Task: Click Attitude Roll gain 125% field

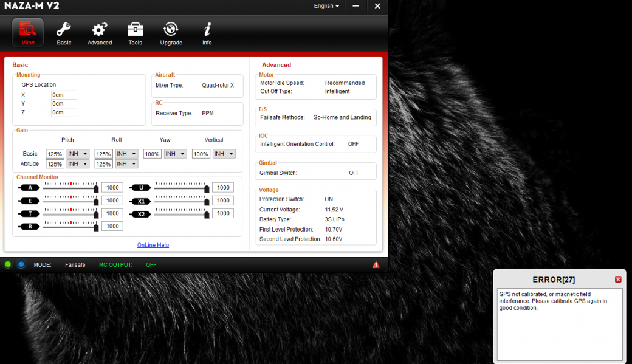Action: pos(103,164)
